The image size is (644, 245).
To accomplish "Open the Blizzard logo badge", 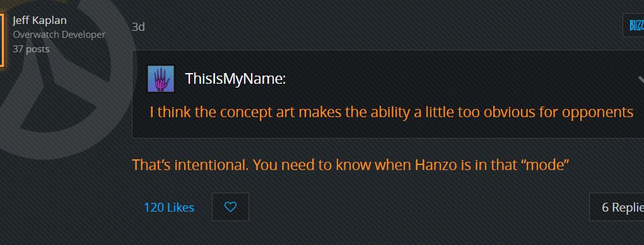I will click(x=634, y=25).
